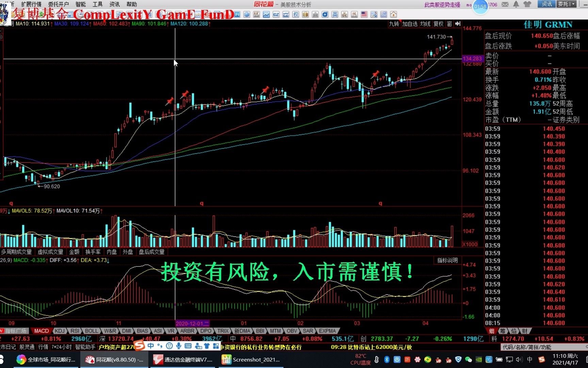588x368 pixels.
Task: Click the 加自选 add to watchlist button
Action: [410, 24]
